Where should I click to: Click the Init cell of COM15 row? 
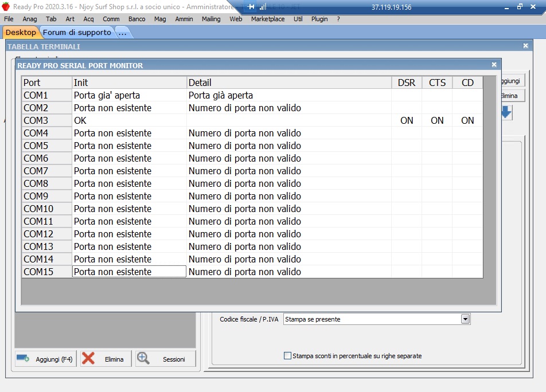[x=129, y=272]
